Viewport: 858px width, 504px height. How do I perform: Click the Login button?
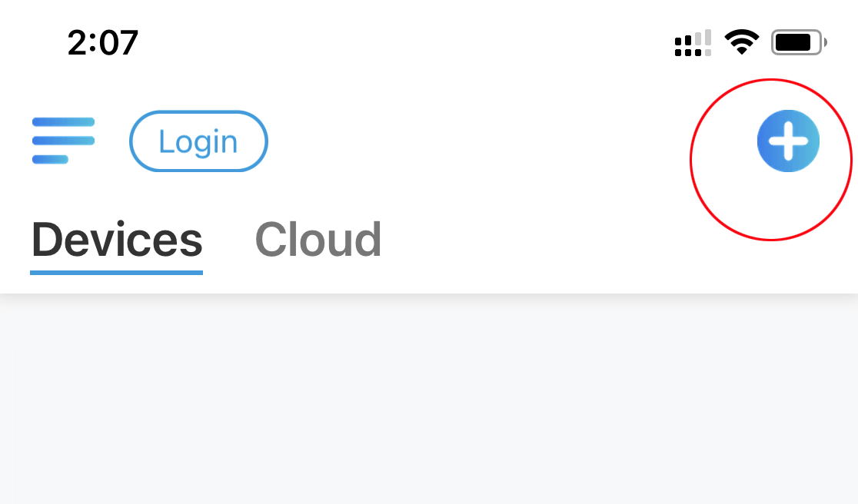click(x=198, y=141)
